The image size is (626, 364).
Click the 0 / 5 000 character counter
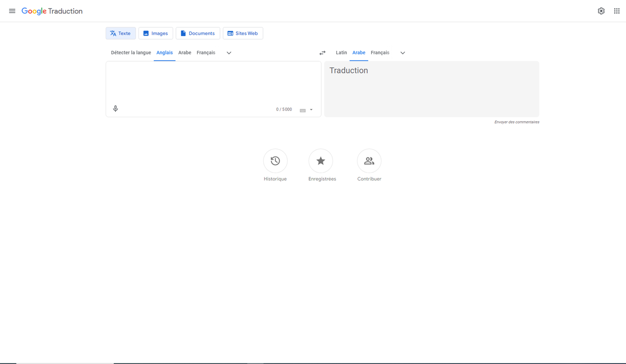[x=284, y=109]
